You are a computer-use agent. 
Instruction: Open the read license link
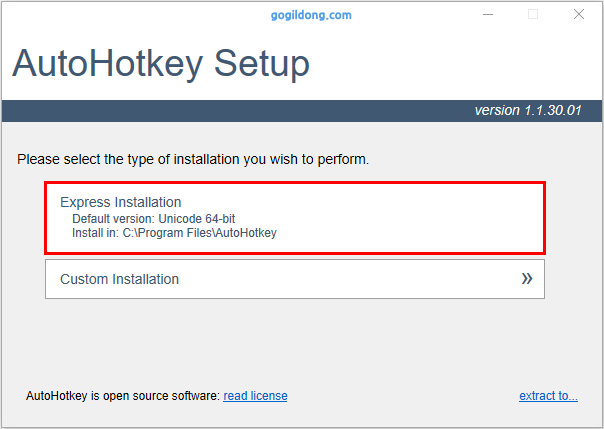[x=255, y=396]
